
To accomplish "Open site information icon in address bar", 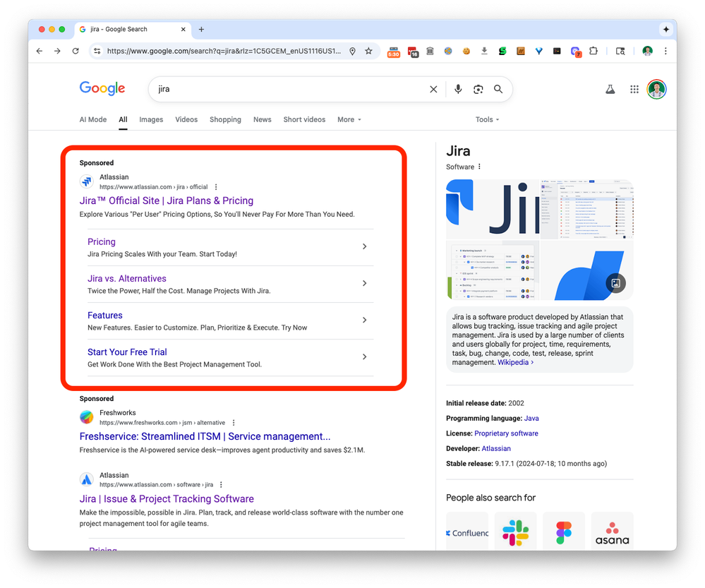I will [x=97, y=52].
